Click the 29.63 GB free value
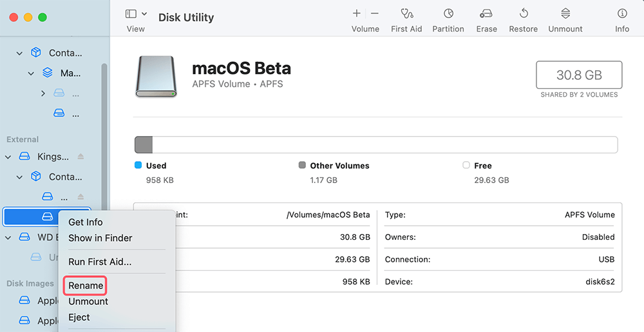The image size is (644, 332). [491, 180]
